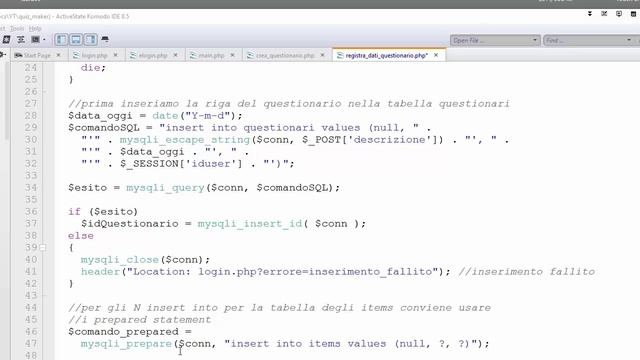
Task: Click the '//i prepared statement' comment
Action: 140,320
